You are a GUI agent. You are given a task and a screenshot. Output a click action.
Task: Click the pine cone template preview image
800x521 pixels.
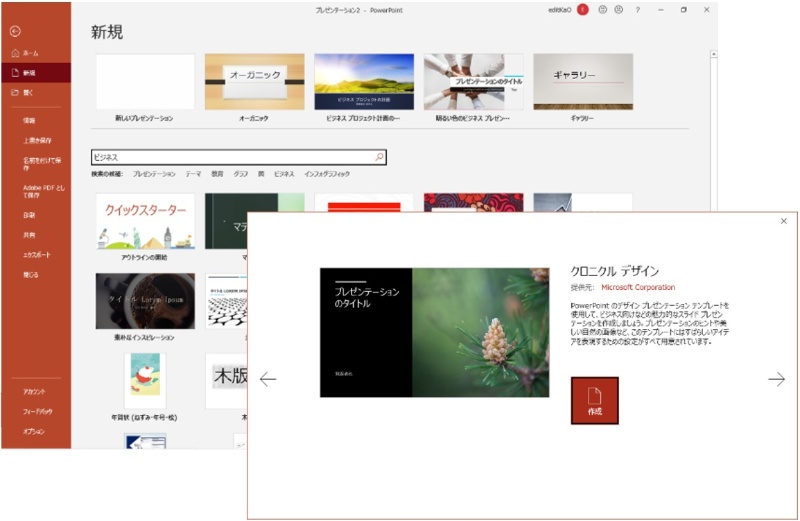pyautogui.click(x=435, y=332)
